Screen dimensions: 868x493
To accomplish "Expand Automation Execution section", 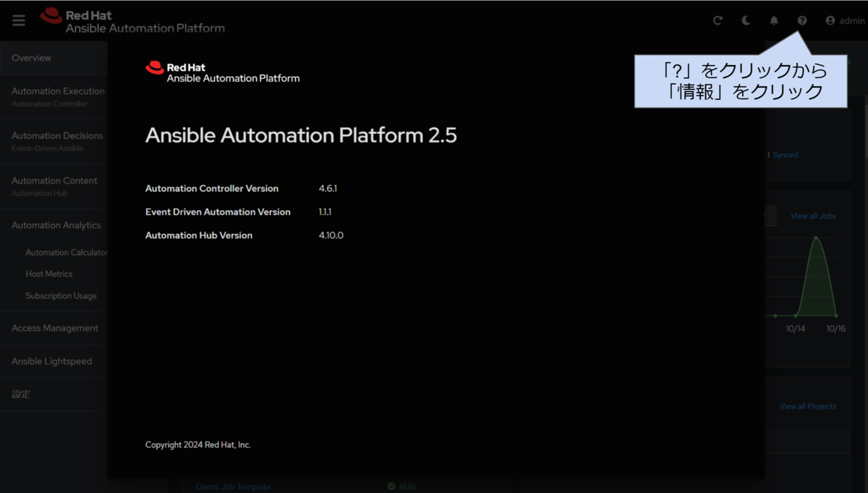I will pyautogui.click(x=54, y=97).
